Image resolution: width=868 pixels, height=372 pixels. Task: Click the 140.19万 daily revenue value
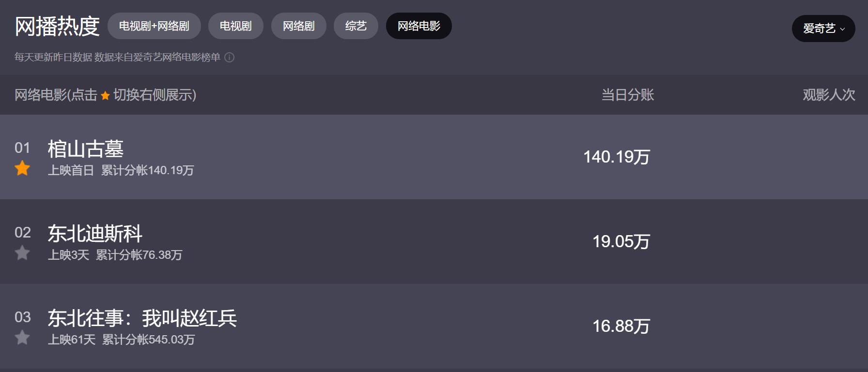[616, 157]
